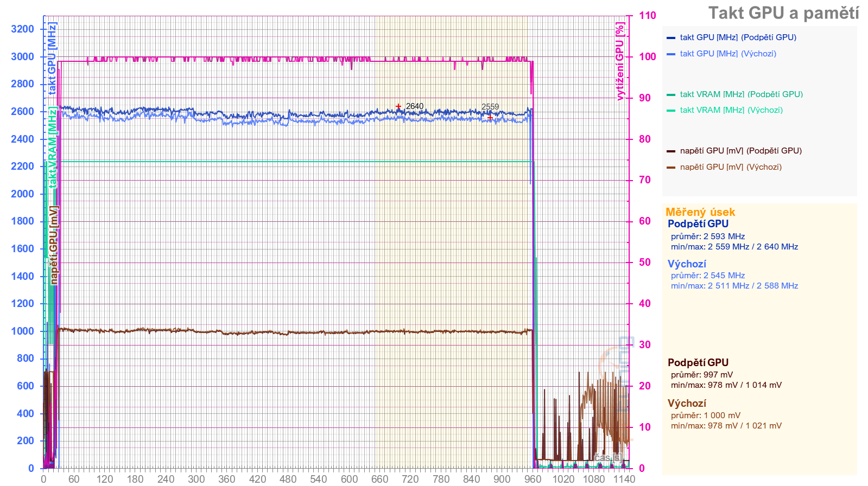Click the 'takt VRAM [MHz]' vertical axis label
Viewport: 868px width, 486px height.
52,148
